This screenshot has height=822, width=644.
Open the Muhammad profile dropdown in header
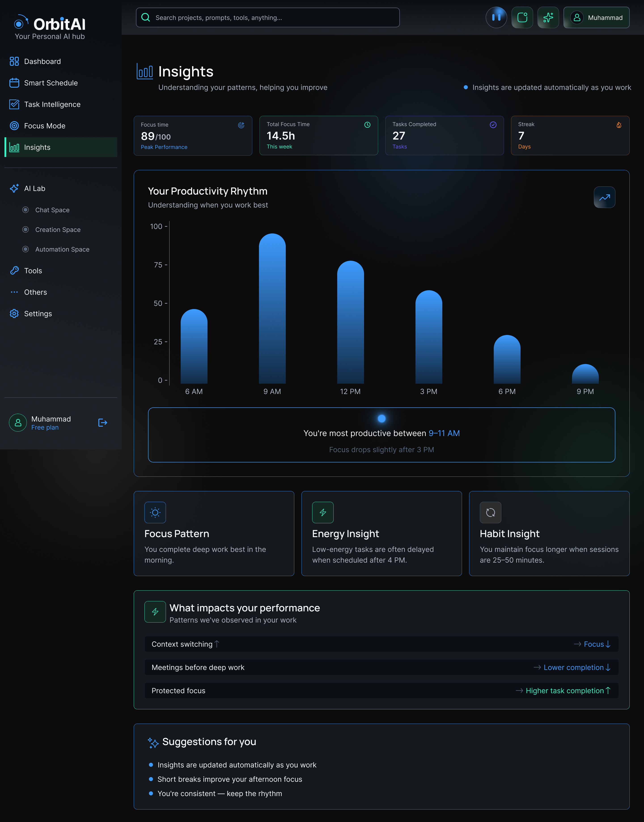pos(596,17)
